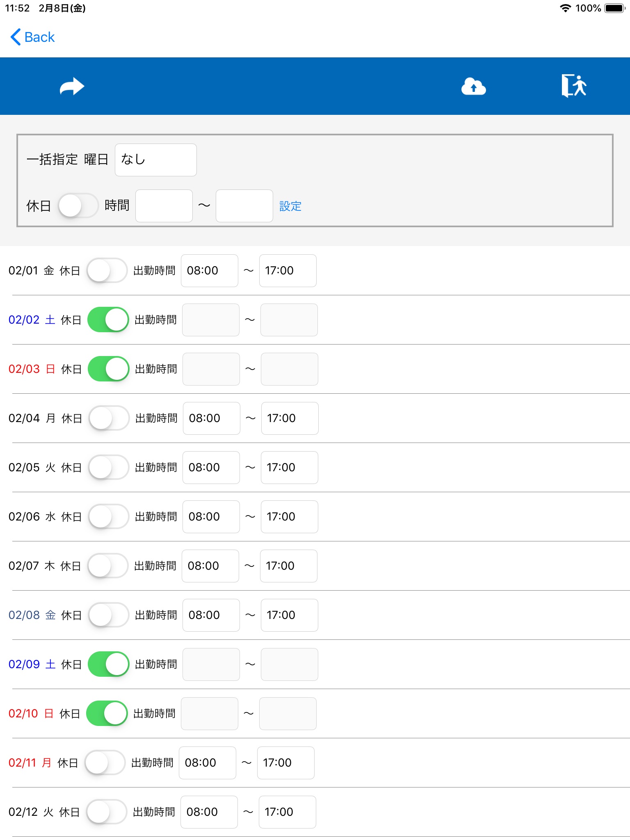The height and width of the screenshot is (840, 630).
Task: Toggle 休日 switch for 02/08
Action: point(109,615)
